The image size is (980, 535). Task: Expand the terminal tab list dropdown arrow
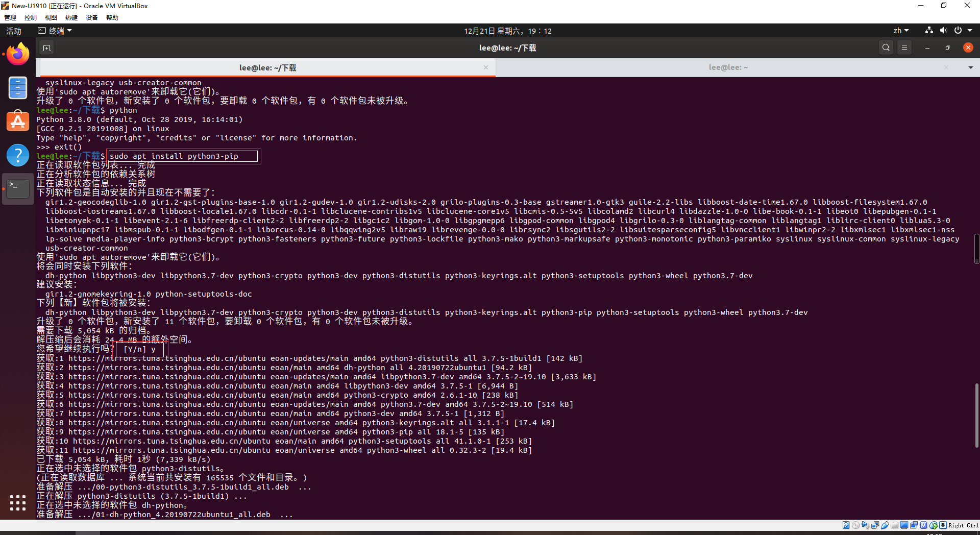pyautogui.click(x=970, y=67)
